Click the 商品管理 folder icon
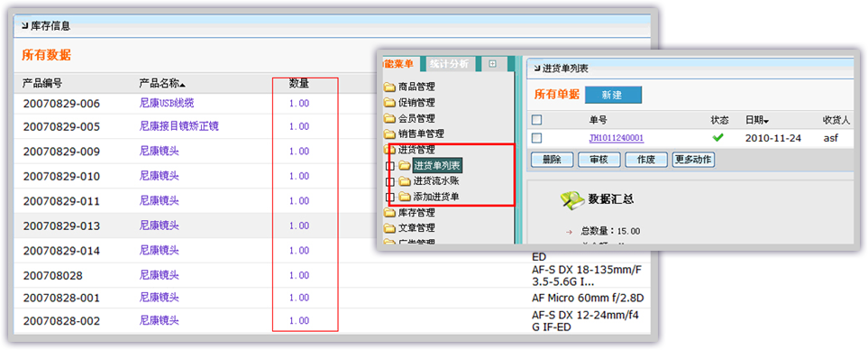 [389, 87]
